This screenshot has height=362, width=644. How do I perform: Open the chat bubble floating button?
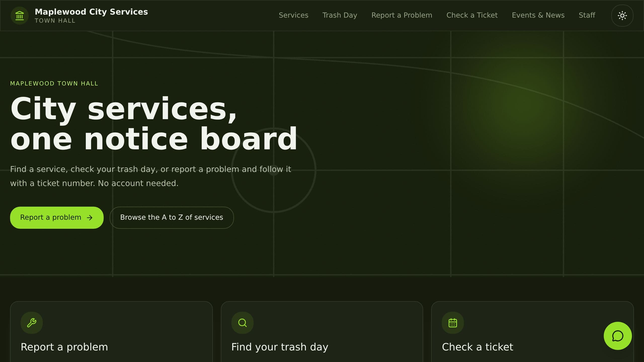pos(618,336)
